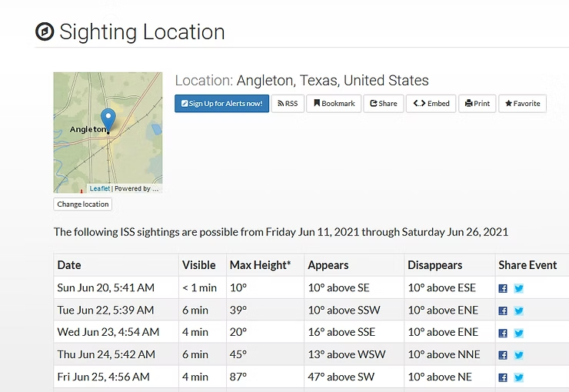Share Tue Jun 22 sighting on Facebook
The image size is (569, 392).
(x=503, y=311)
